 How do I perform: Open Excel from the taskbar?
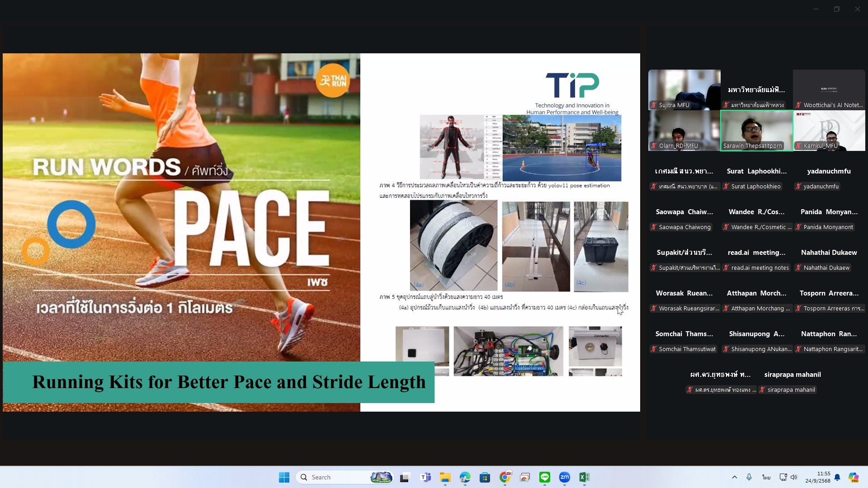(584, 477)
